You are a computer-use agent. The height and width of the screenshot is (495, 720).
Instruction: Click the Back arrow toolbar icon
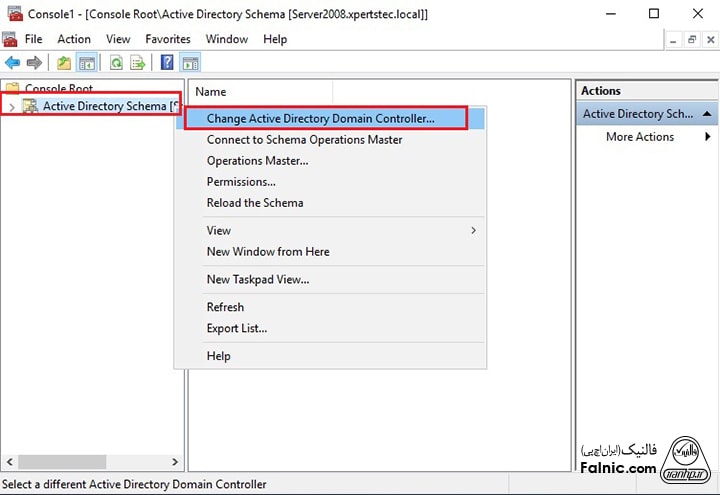coord(12,63)
